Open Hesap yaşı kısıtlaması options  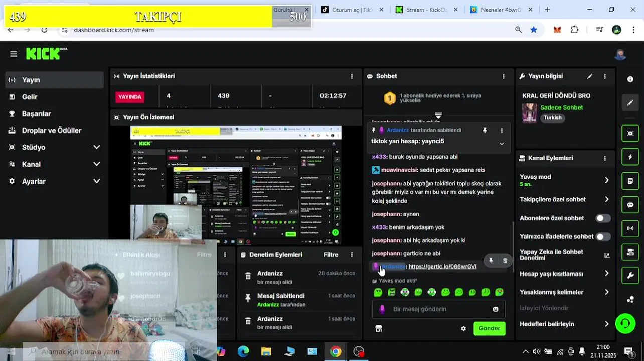tap(606, 274)
